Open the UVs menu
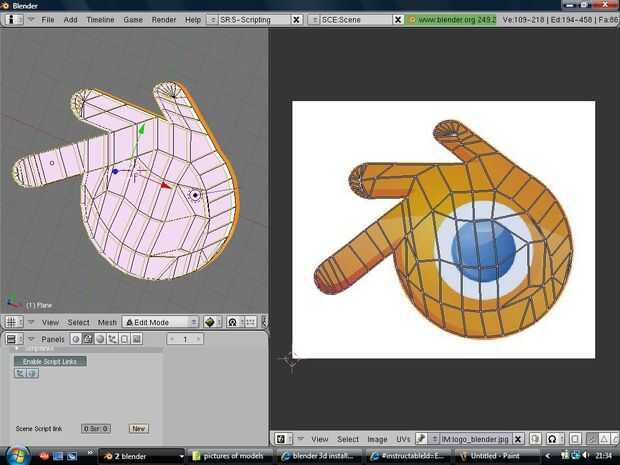The image size is (620, 465). tap(403, 439)
